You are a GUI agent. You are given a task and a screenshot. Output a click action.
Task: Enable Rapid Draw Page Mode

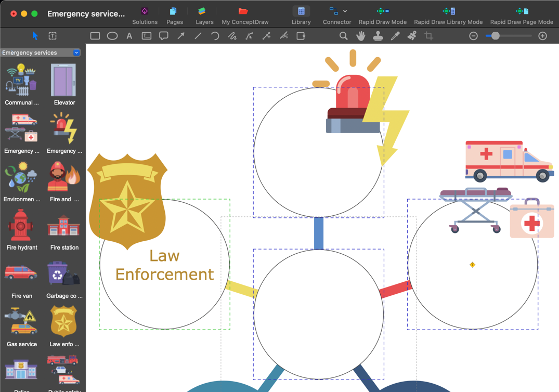coord(522,16)
